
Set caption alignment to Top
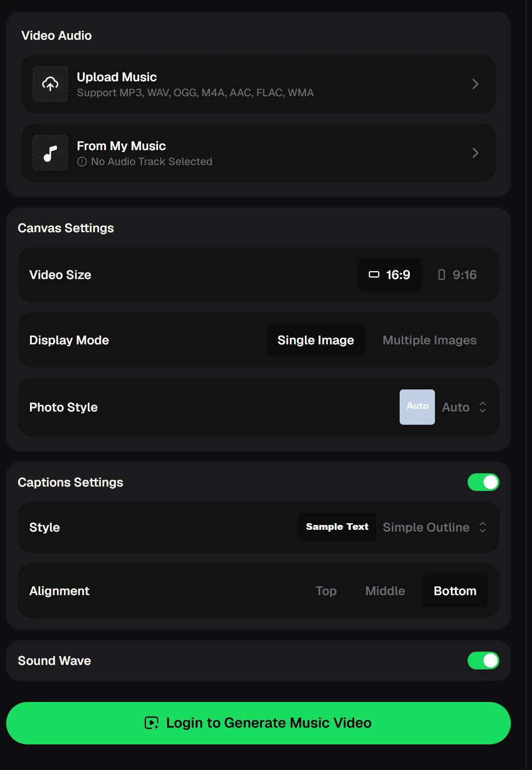pos(326,591)
